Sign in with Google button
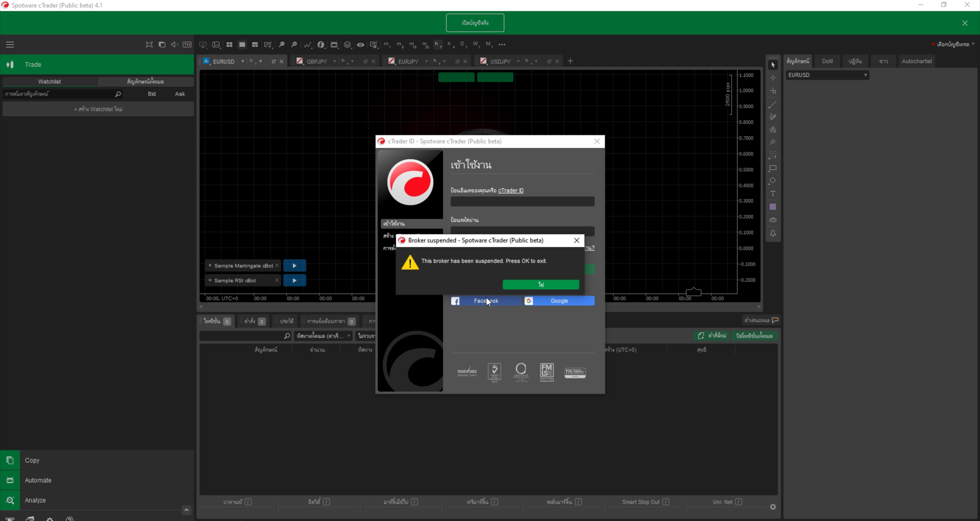980x521 pixels. coord(559,301)
